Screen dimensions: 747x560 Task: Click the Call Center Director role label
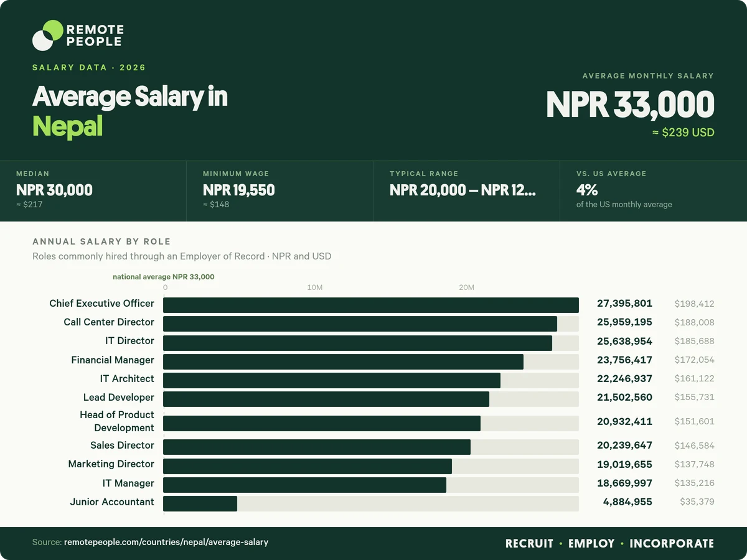pyautogui.click(x=109, y=322)
